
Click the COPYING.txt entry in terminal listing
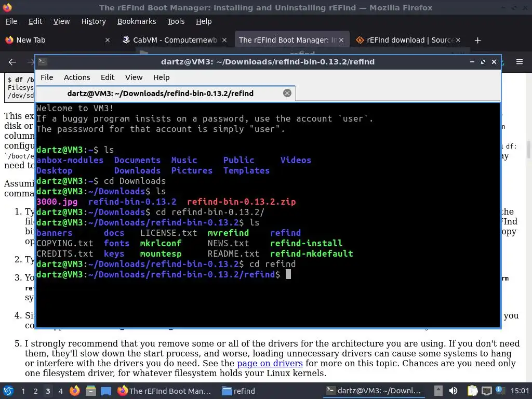[65, 243]
